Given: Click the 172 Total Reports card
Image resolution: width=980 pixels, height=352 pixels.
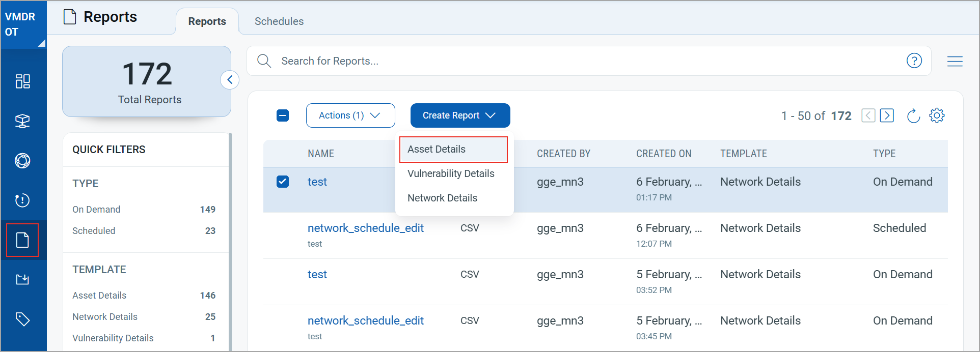Looking at the screenshot, I should (147, 81).
